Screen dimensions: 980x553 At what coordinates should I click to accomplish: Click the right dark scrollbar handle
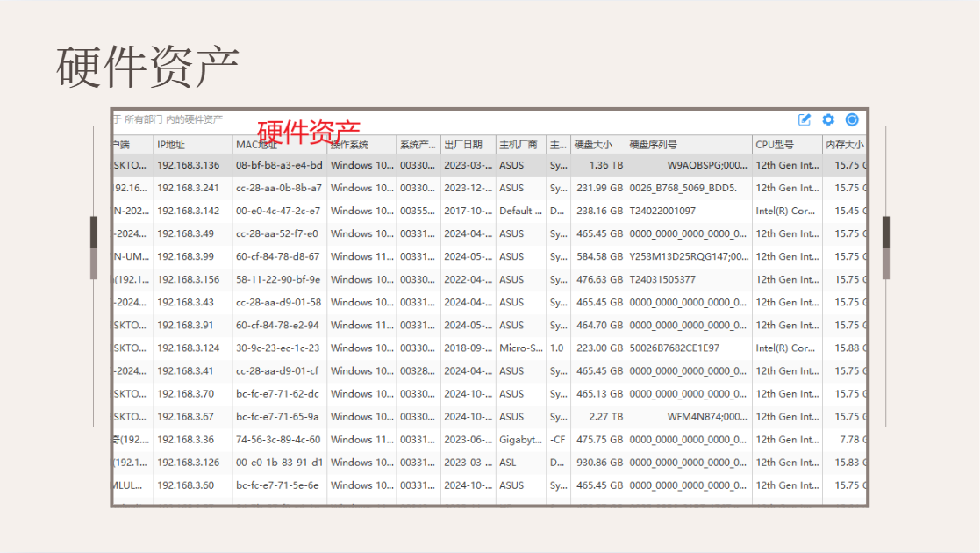886,232
